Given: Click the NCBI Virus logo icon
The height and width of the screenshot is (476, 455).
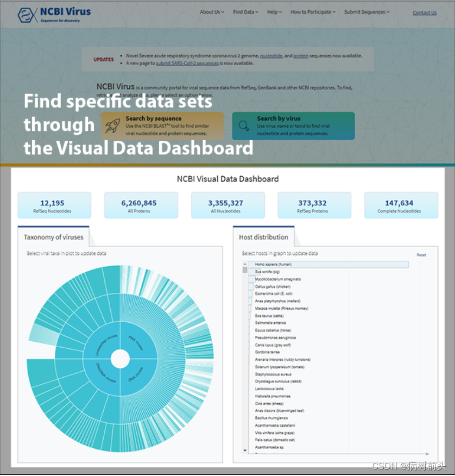Looking at the screenshot, I should coord(27,15).
